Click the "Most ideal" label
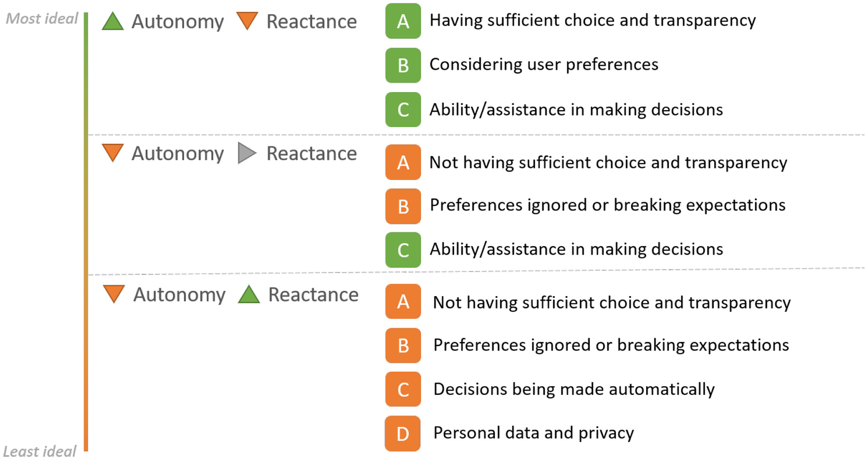The height and width of the screenshot is (460, 868). [x=42, y=19]
